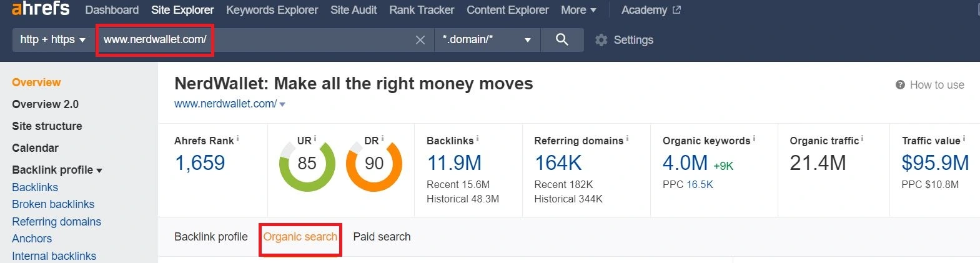Open Backlinks report in sidebar
This screenshot has height=263, width=980.
pyautogui.click(x=35, y=187)
